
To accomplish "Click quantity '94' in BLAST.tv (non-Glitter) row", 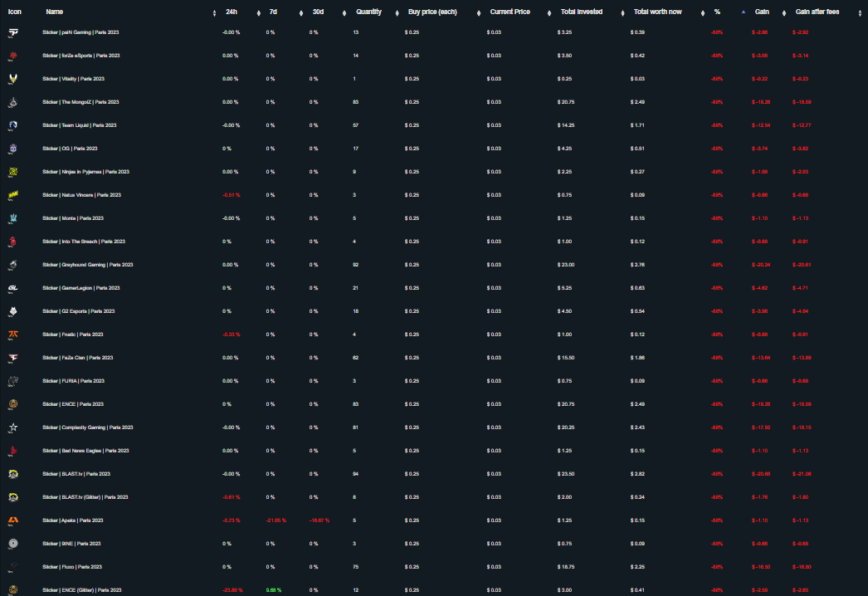I will 355,475.
